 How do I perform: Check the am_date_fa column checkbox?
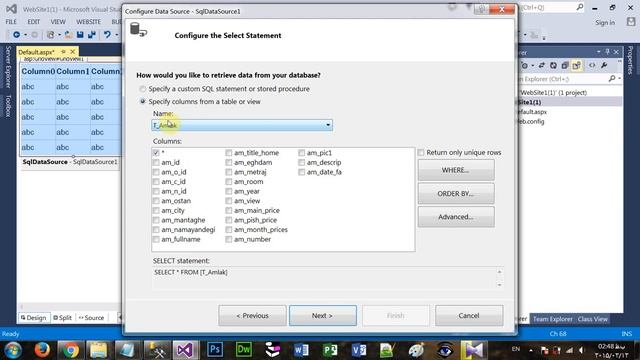301,172
